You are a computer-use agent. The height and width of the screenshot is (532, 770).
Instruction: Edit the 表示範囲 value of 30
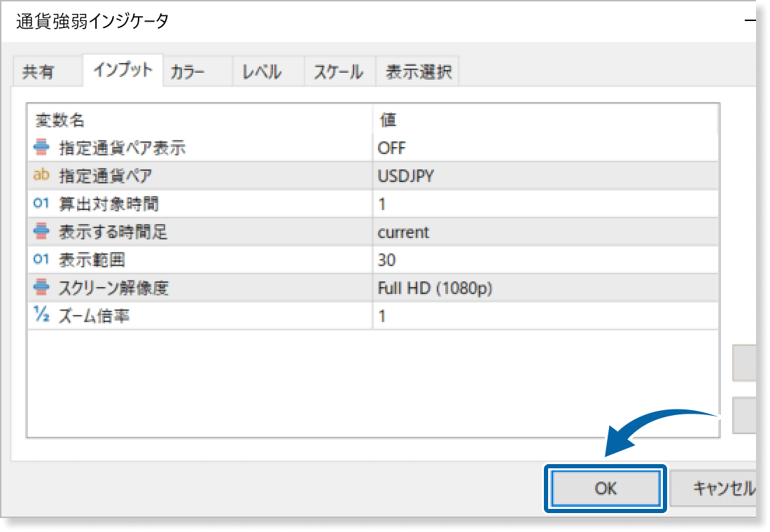coord(545,260)
